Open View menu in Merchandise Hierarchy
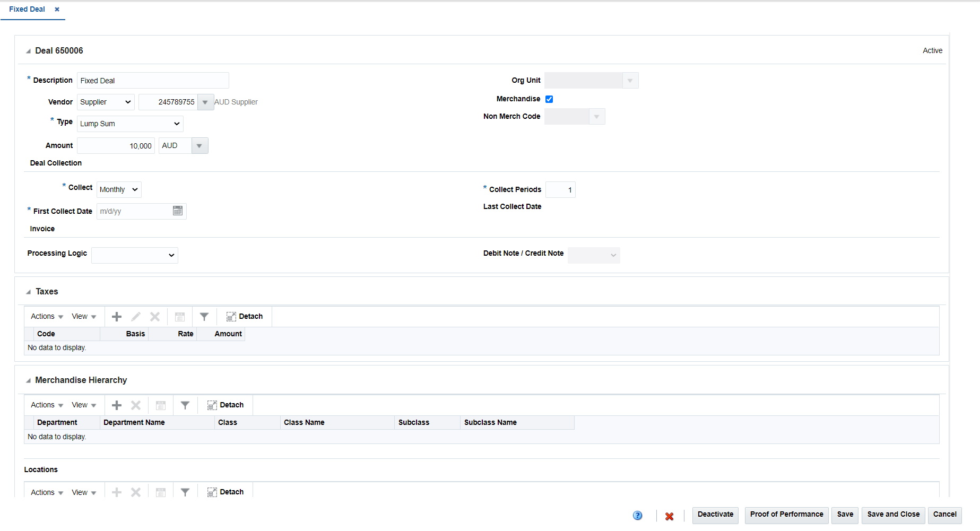The height and width of the screenshot is (531, 980). 84,405
